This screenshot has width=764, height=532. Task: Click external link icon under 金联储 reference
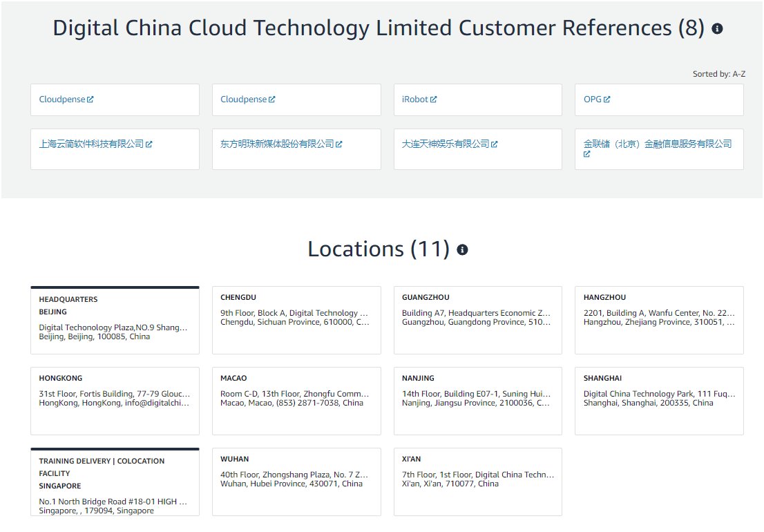[586, 154]
